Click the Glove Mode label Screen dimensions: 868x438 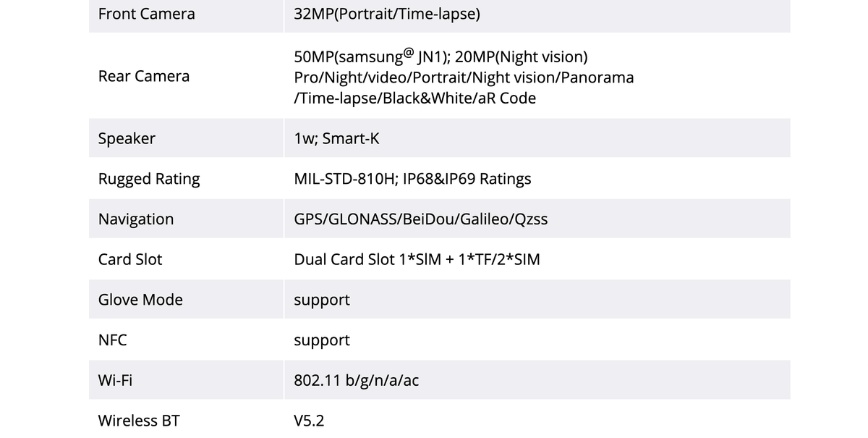coord(140,300)
